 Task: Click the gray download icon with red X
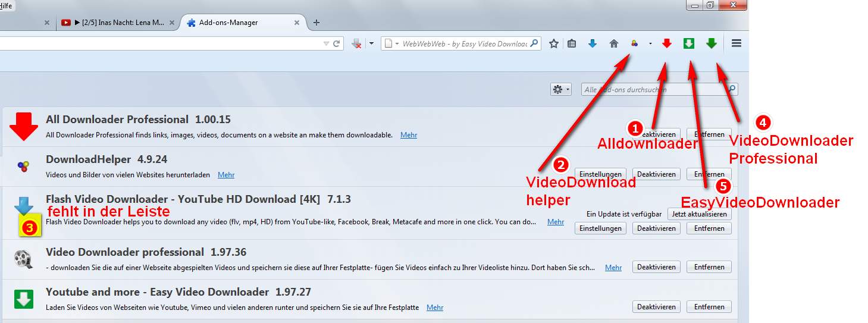coord(357,43)
